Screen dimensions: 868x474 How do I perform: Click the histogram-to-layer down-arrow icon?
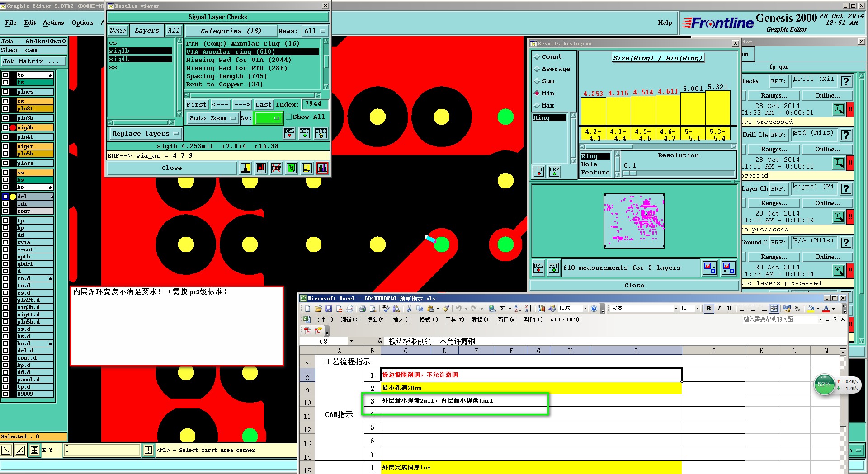coord(710,268)
